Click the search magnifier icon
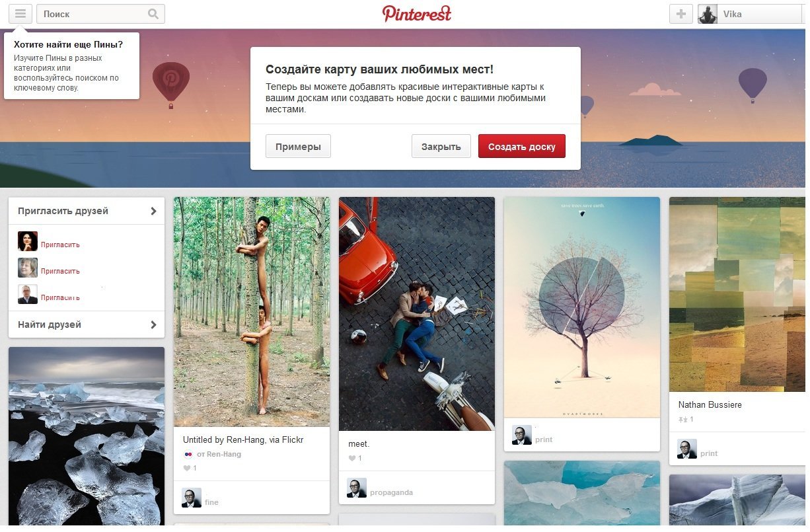The image size is (810, 532). click(153, 14)
